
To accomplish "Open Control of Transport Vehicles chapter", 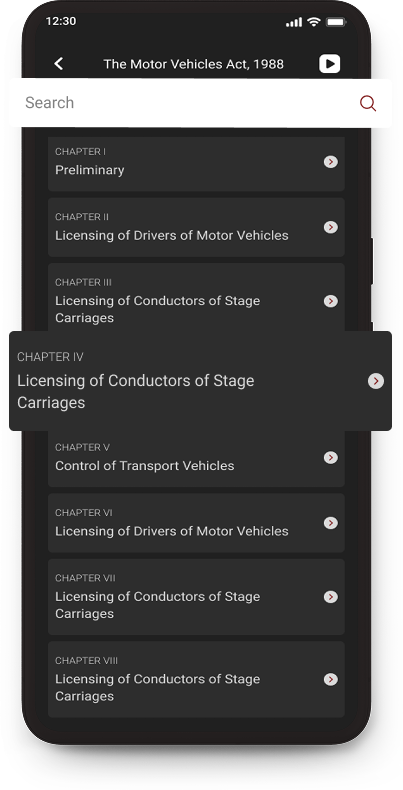I will click(196, 457).
